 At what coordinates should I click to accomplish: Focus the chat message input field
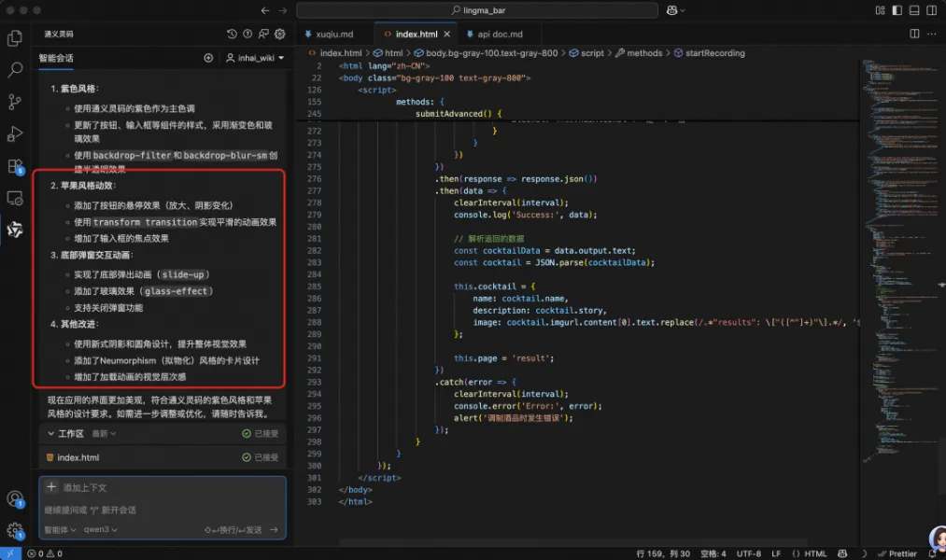pyautogui.click(x=162, y=510)
